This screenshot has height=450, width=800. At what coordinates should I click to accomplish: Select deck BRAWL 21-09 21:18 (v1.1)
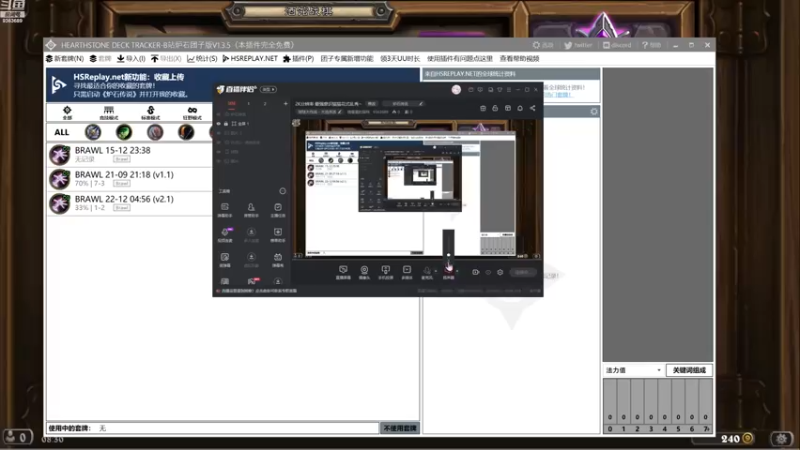point(130,179)
